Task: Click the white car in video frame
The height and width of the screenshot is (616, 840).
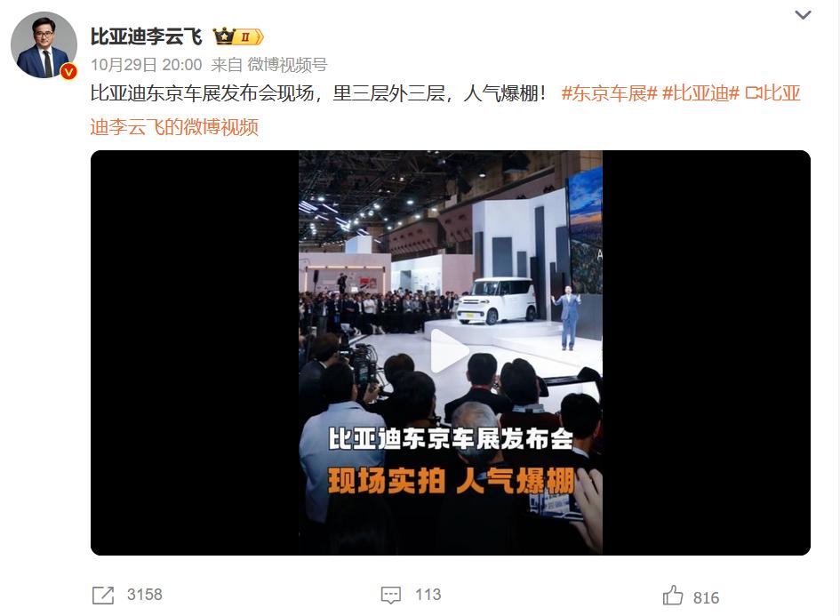Action: 496,300
